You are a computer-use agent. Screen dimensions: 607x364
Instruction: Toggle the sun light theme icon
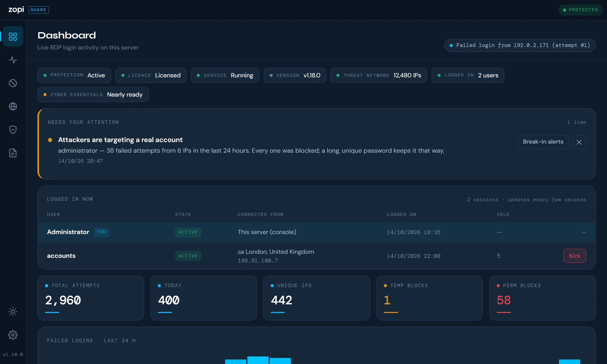click(x=13, y=312)
